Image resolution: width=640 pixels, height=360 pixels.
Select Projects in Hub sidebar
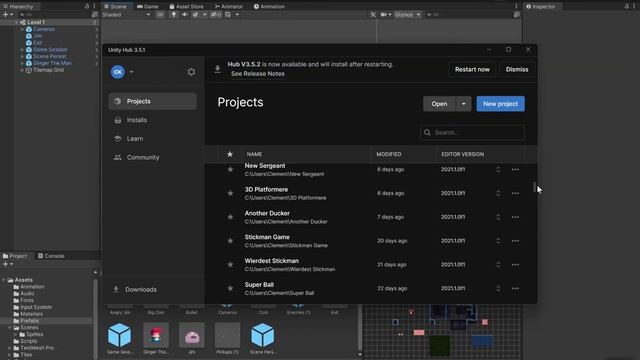[153, 101]
